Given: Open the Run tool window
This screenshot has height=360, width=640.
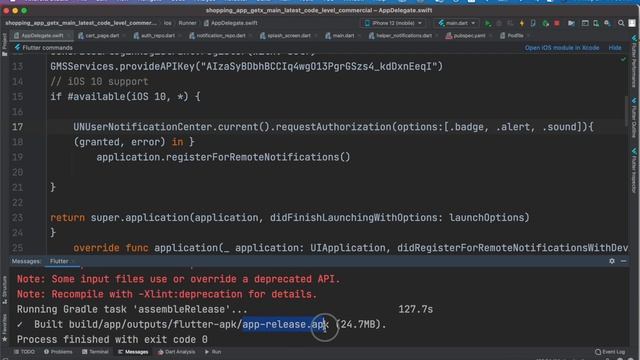Looking at the screenshot, I should pos(213,352).
